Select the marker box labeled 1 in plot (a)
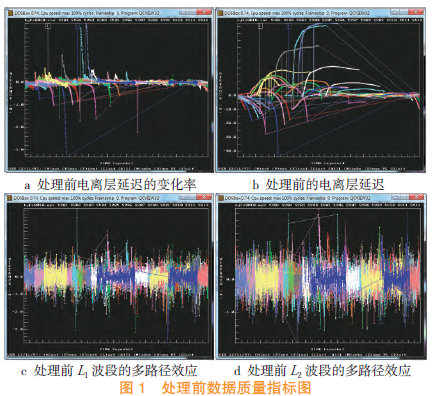The image size is (435, 396). coord(48,26)
